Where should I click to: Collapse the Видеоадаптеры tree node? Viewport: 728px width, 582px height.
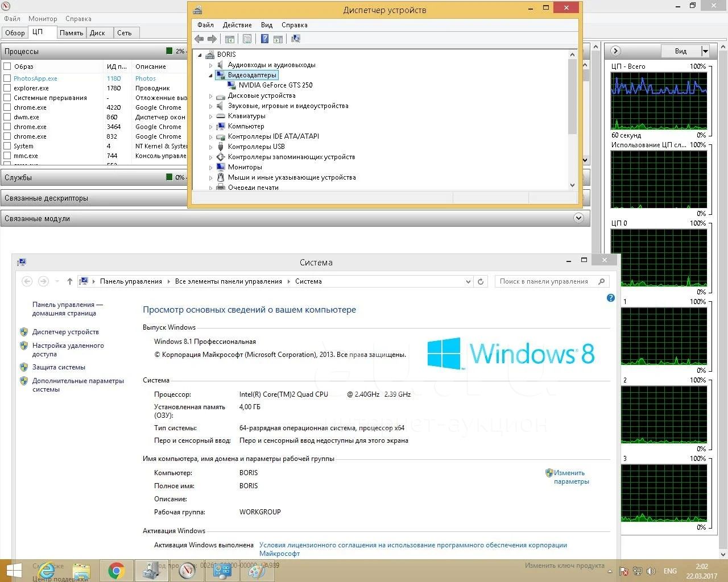pos(210,75)
